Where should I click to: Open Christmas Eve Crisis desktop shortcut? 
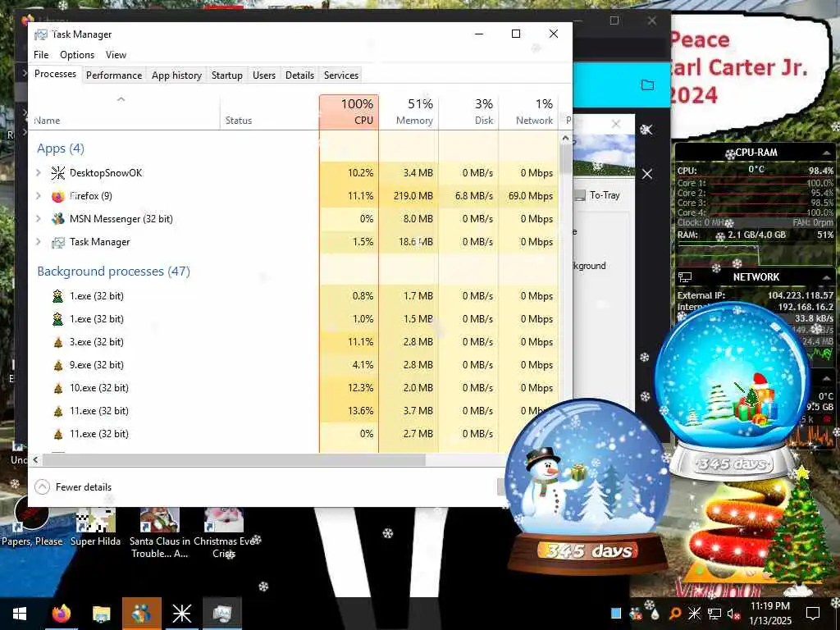coord(224,533)
